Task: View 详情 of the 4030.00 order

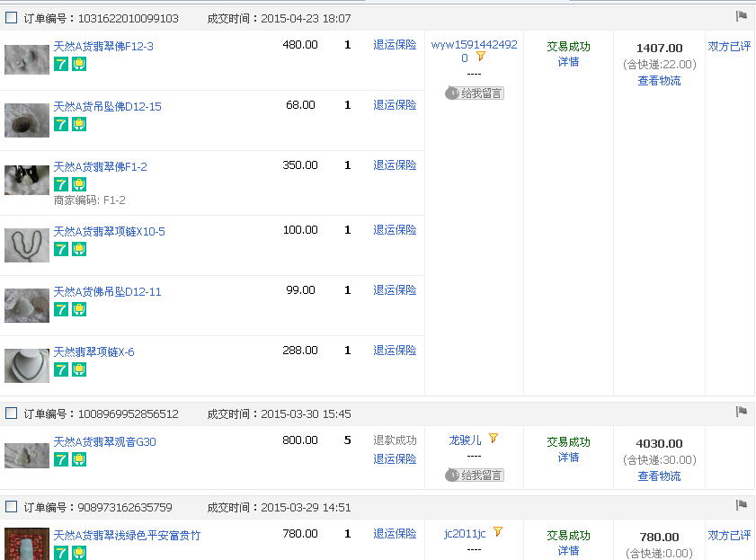Action: point(568,458)
